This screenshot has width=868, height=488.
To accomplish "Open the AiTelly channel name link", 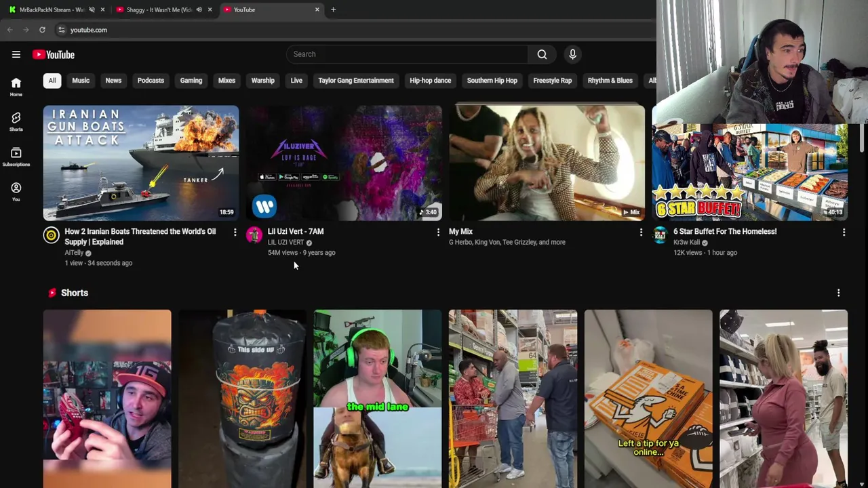I will pyautogui.click(x=74, y=253).
